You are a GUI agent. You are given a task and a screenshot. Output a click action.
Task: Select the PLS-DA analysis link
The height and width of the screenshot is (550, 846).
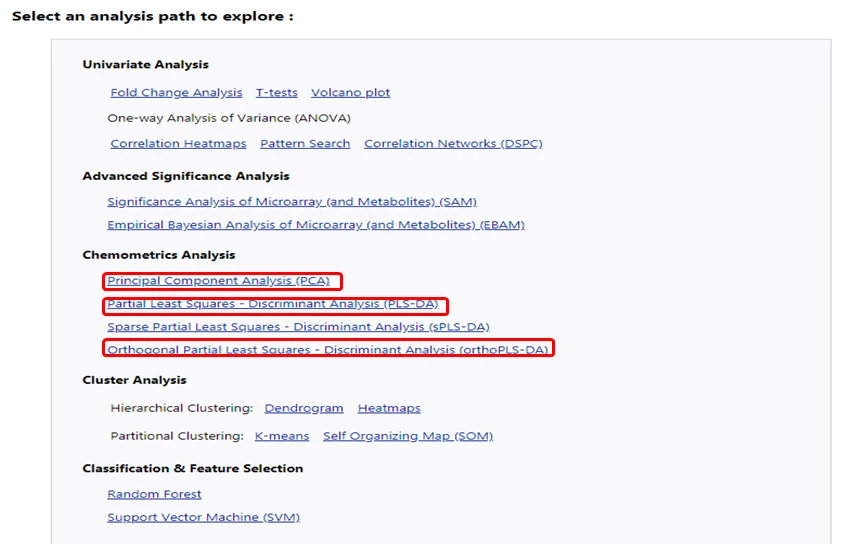(272, 304)
